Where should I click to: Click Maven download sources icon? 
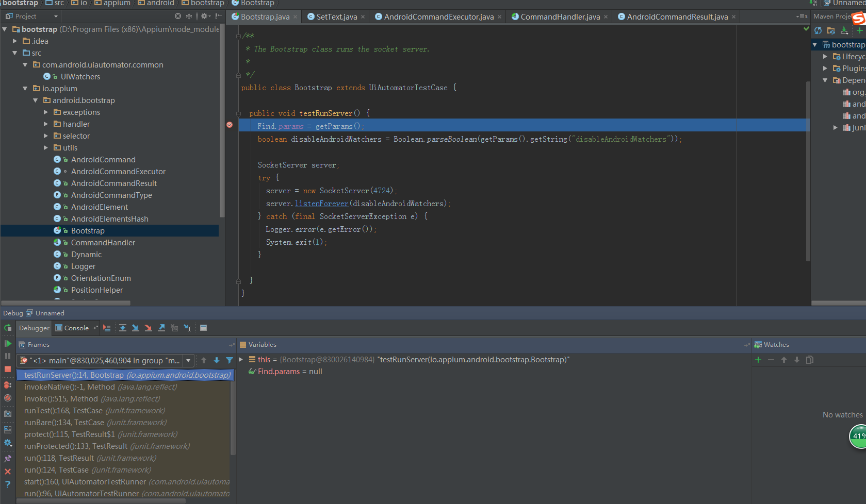[x=844, y=31]
